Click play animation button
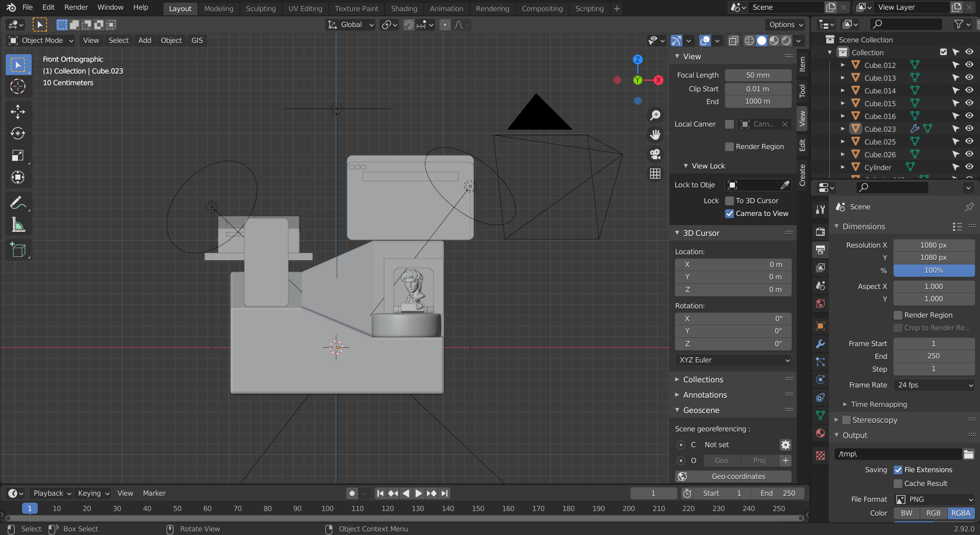980x535 pixels. (x=418, y=493)
